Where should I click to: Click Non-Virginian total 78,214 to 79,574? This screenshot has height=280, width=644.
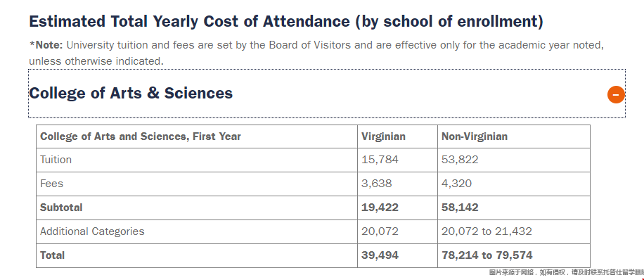click(x=487, y=255)
